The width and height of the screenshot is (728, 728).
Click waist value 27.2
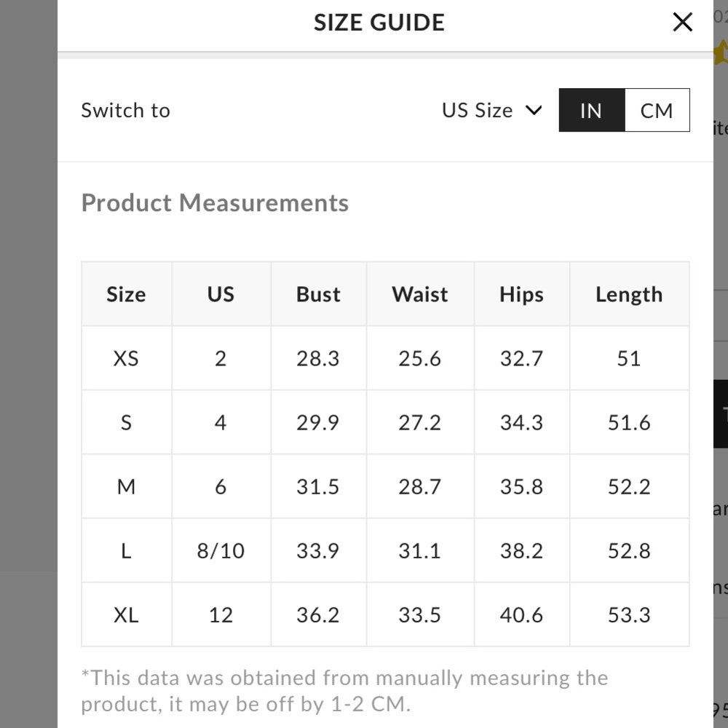(x=420, y=422)
